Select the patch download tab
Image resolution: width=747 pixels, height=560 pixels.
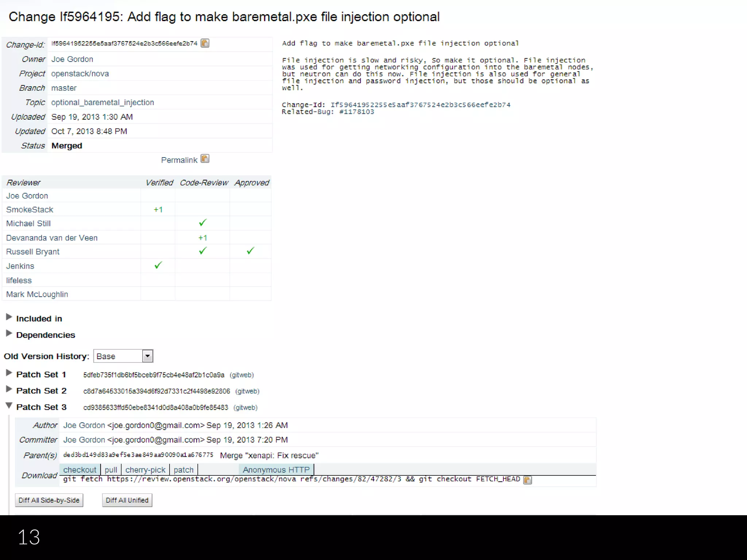tap(183, 470)
